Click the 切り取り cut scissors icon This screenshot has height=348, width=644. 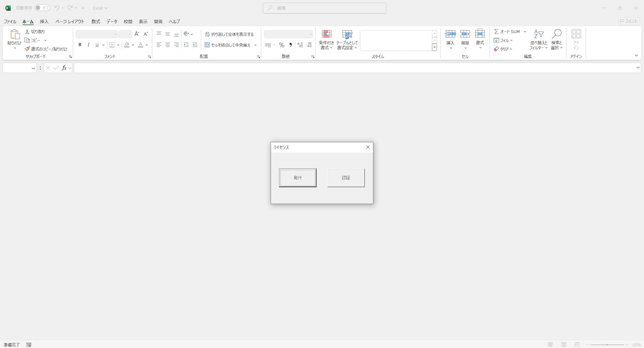pos(27,32)
